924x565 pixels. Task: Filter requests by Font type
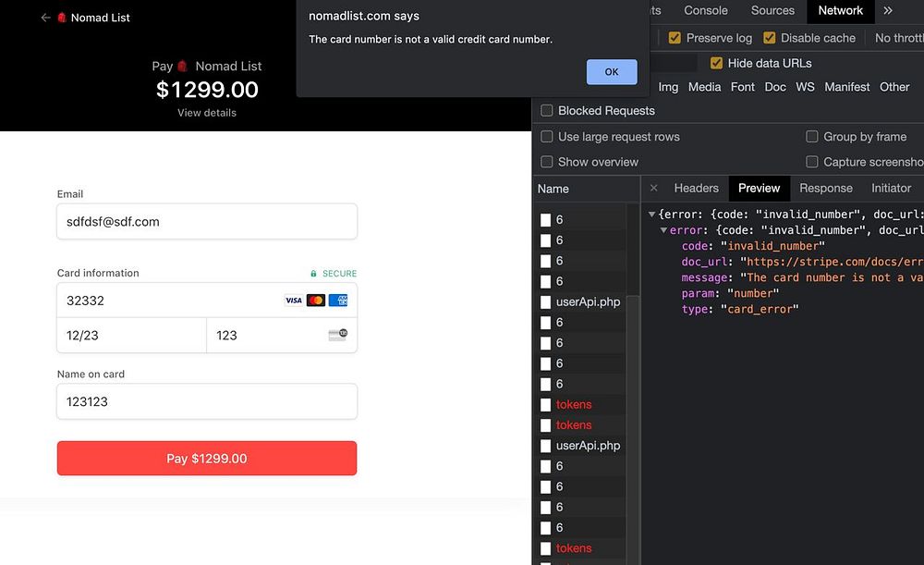743,87
